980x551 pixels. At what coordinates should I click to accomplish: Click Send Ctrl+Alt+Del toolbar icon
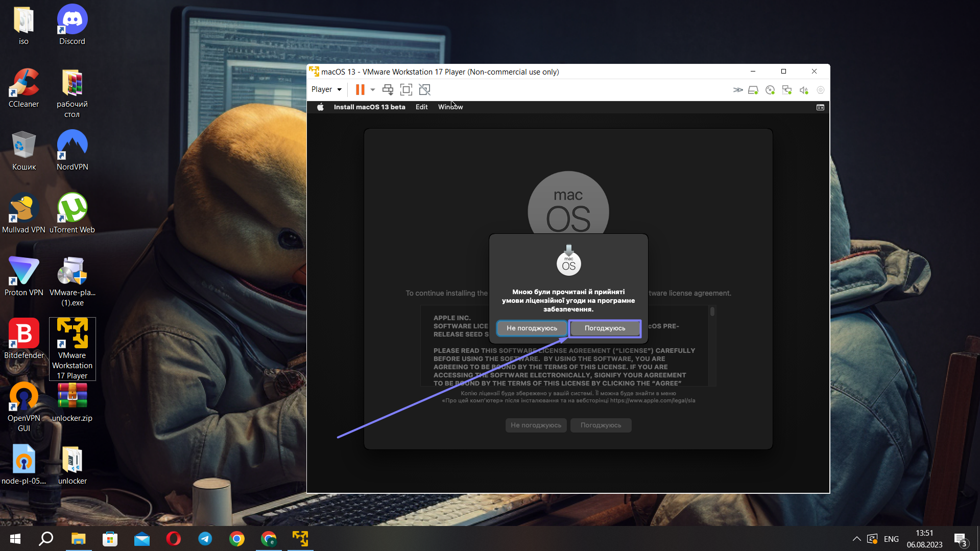point(388,90)
